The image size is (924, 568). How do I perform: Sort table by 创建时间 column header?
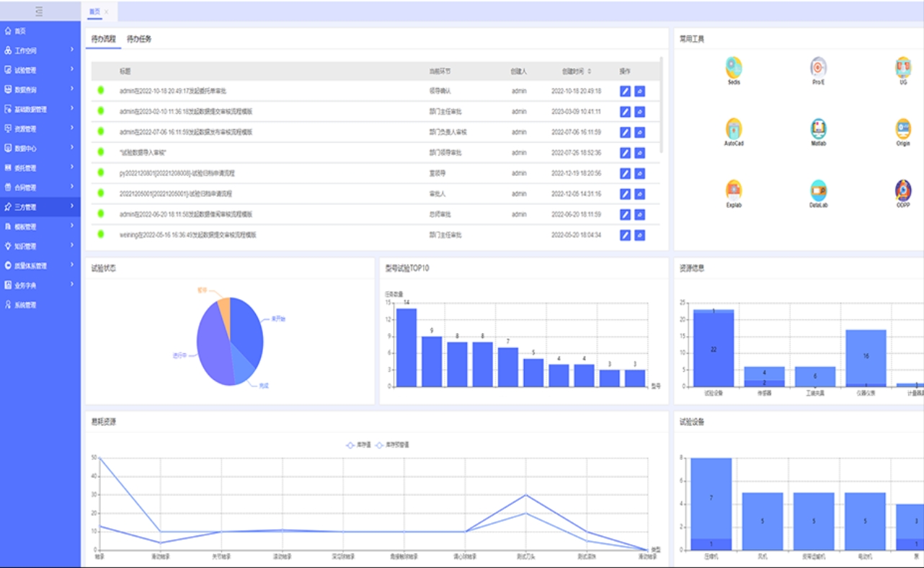(x=577, y=71)
